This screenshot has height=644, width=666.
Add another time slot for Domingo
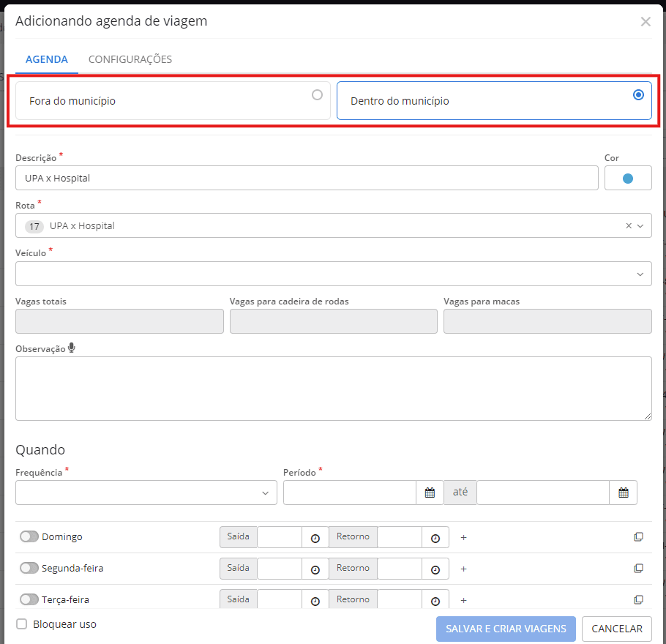point(463,538)
